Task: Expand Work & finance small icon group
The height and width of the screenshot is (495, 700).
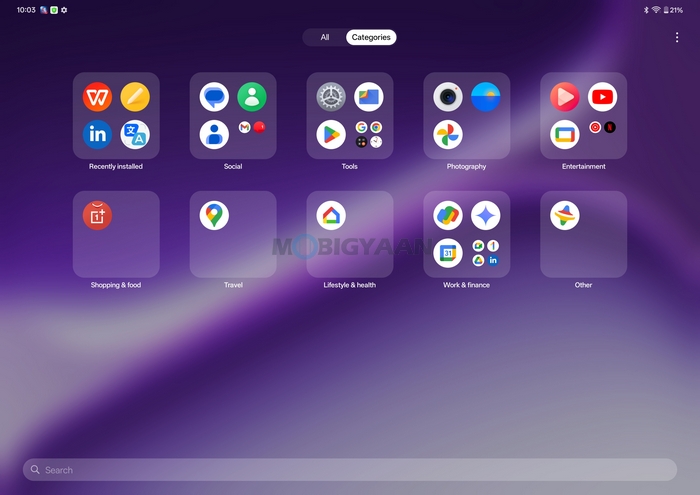Action: [x=486, y=253]
